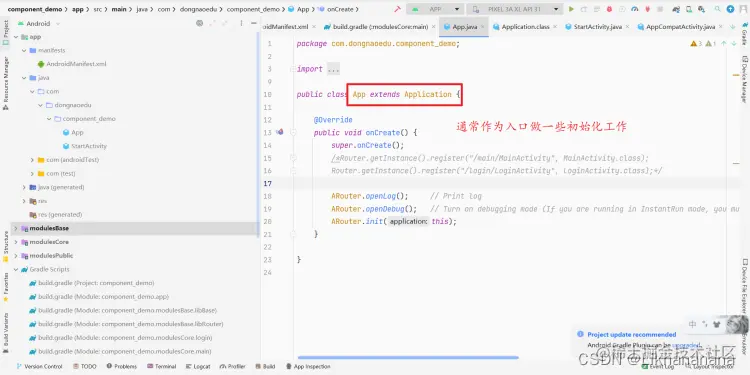Click the Search Everywhere magnifier icon
The width and height of the screenshot is (750, 375).
click(x=717, y=9)
